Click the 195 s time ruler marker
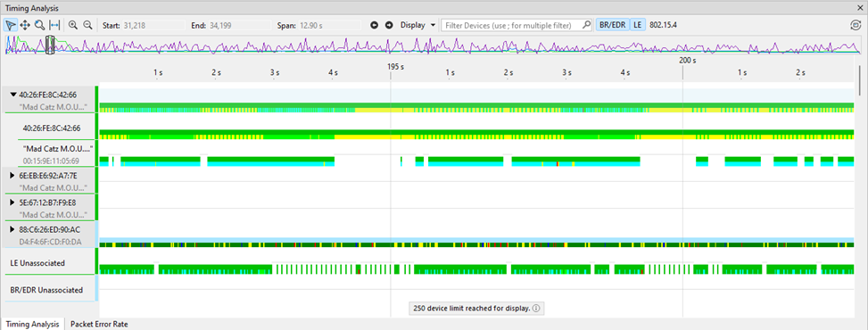This screenshot has width=868, height=330. (x=395, y=66)
